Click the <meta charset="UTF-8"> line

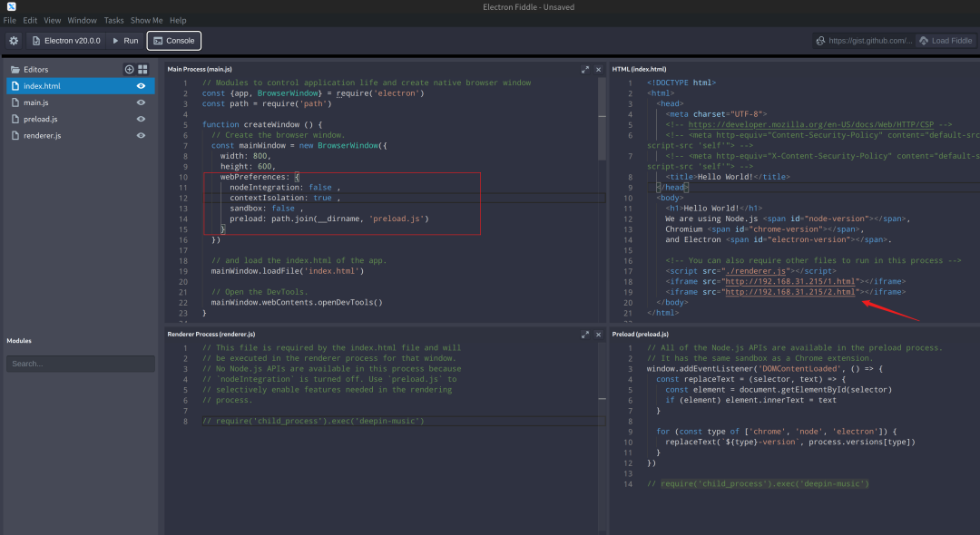pyautogui.click(x=716, y=114)
